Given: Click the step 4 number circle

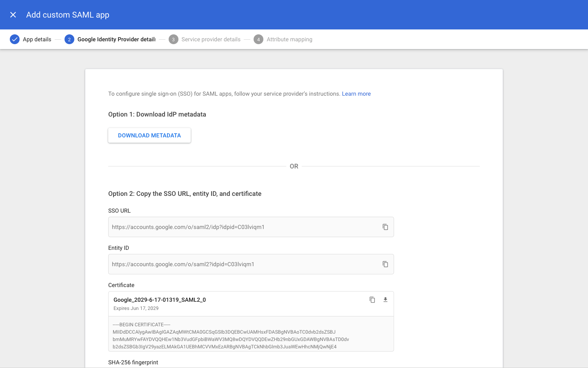Looking at the screenshot, I should 258,39.
